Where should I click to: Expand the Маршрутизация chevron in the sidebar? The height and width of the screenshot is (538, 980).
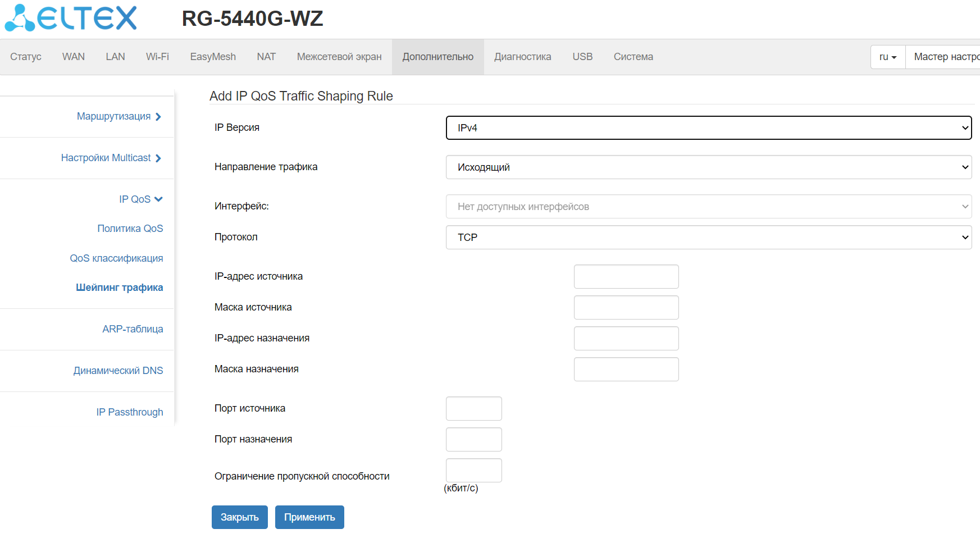click(158, 117)
